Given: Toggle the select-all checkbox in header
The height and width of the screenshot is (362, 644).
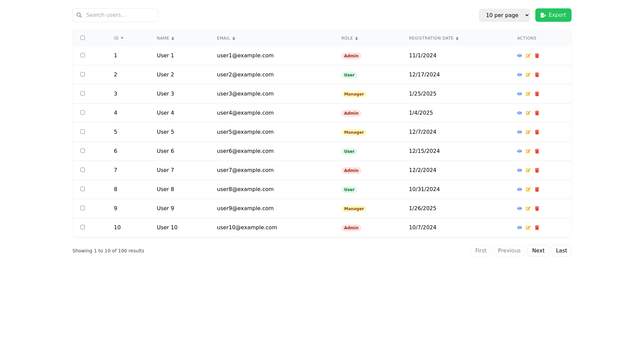Looking at the screenshot, I should [83, 38].
